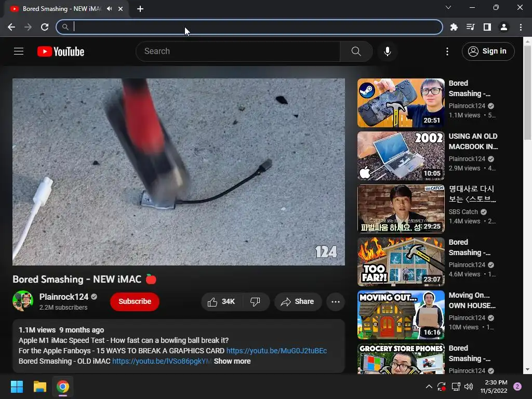Open TOO FAR?! thumbnail 23:07
This screenshot has width=532, height=399.
click(401, 262)
